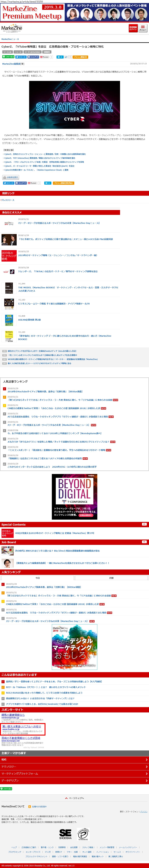
Task: Click the top ツイート button
Action: pos(21,57)
